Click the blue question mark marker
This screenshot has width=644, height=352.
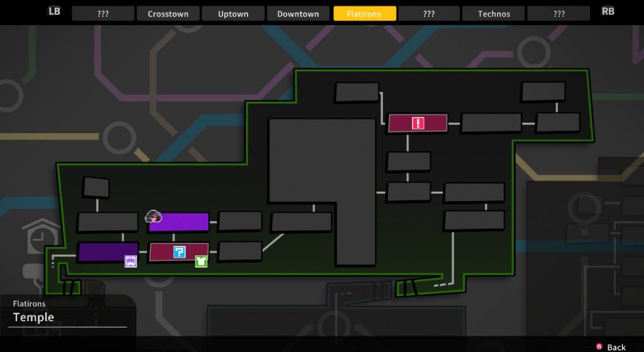tap(179, 252)
